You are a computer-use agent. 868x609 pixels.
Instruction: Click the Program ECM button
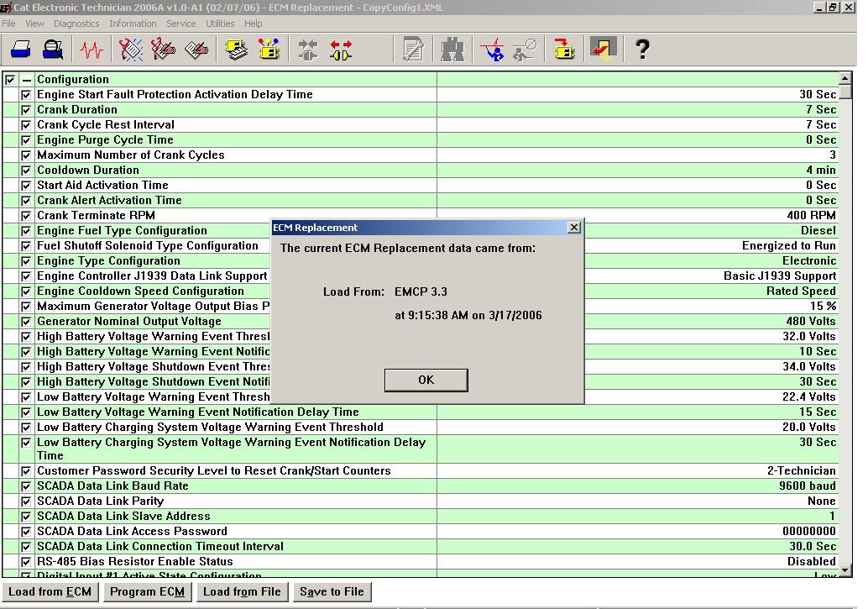coord(147,592)
